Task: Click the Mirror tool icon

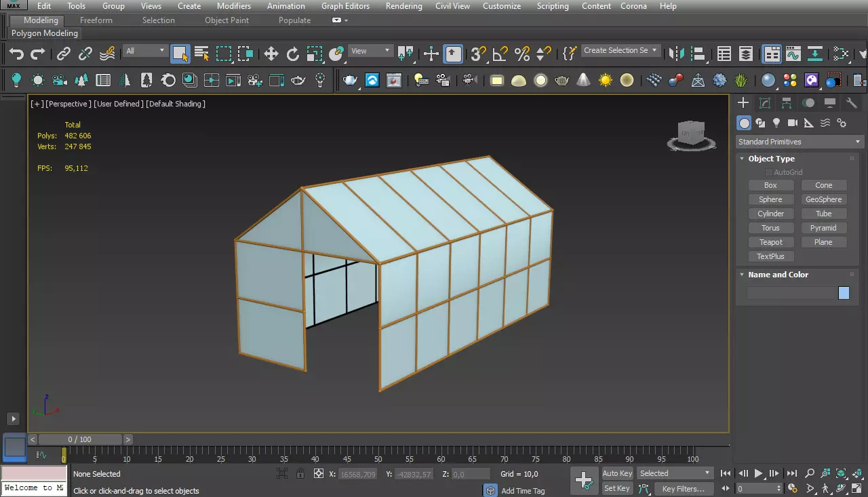Action: pyautogui.click(x=677, y=54)
